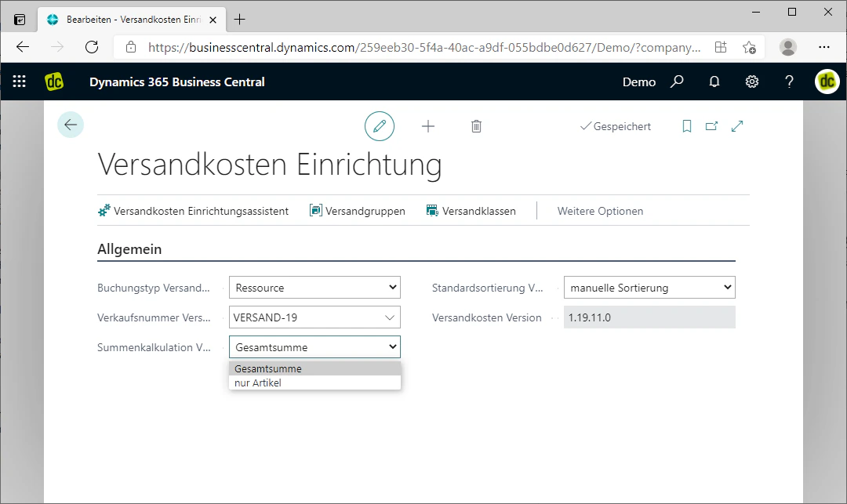Viewport: 847px width, 504px height.
Task: Close the Bearbeiten browser tab
Action: pos(213,20)
